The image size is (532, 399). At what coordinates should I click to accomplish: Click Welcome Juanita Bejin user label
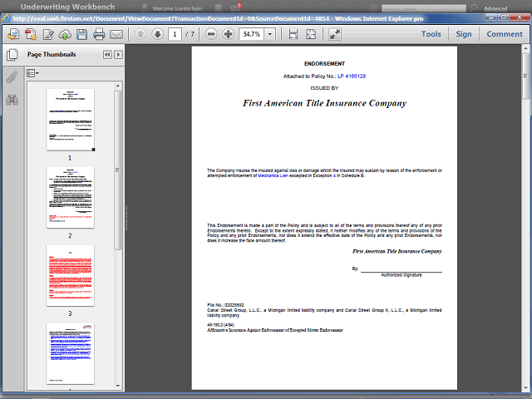click(177, 8)
